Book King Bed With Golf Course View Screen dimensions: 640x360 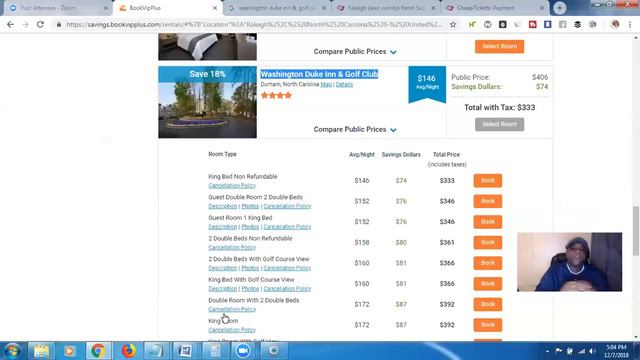(488, 283)
